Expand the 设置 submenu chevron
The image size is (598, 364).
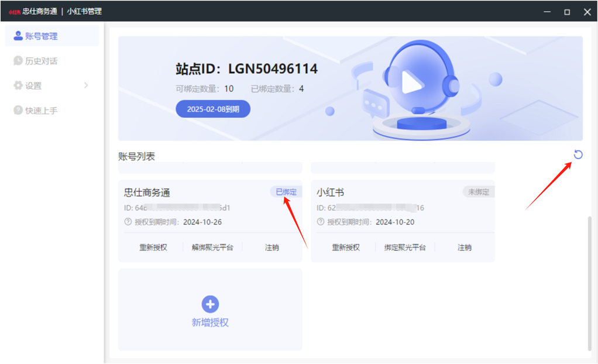click(x=86, y=85)
